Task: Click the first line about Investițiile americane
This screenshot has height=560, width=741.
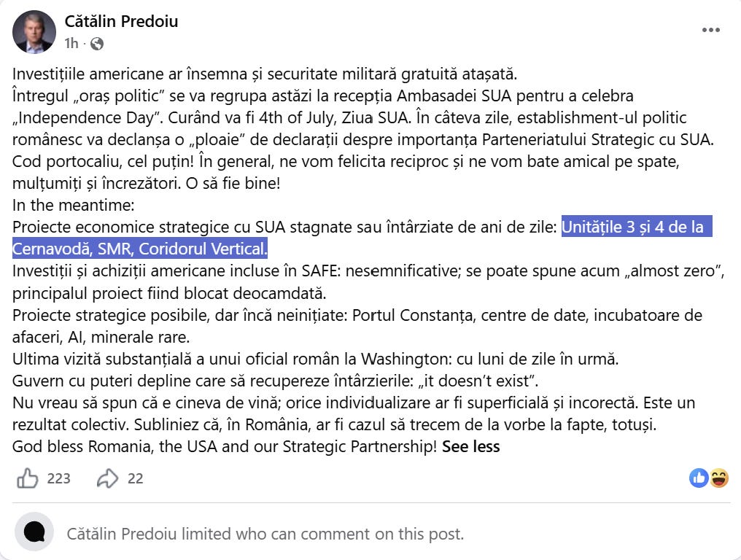Action: [265, 74]
